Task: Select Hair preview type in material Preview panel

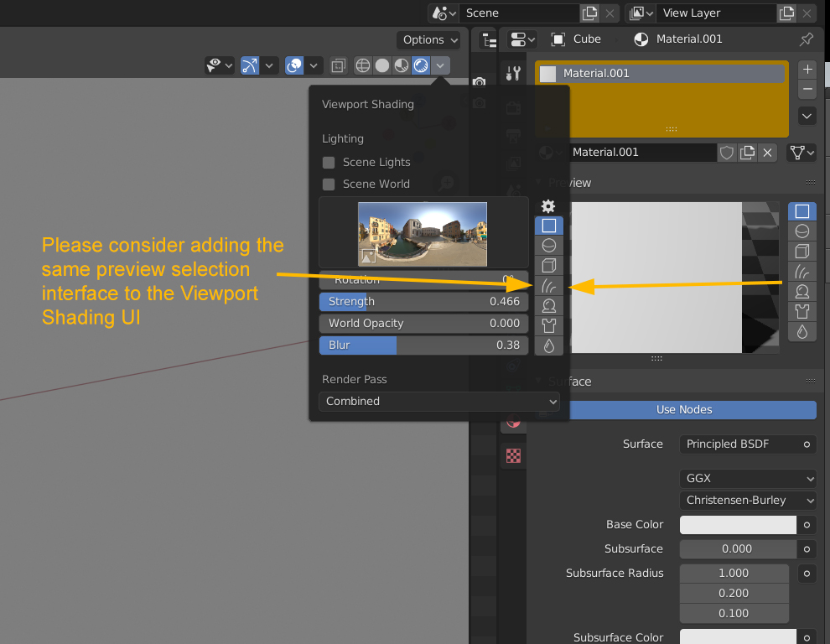Action: (x=802, y=272)
